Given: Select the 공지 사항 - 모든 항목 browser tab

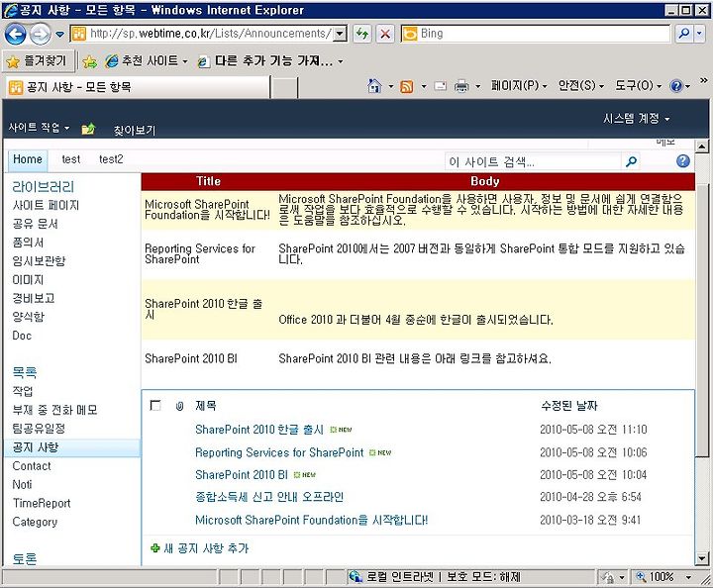Looking at the screenshot, I should pos(137,87).
